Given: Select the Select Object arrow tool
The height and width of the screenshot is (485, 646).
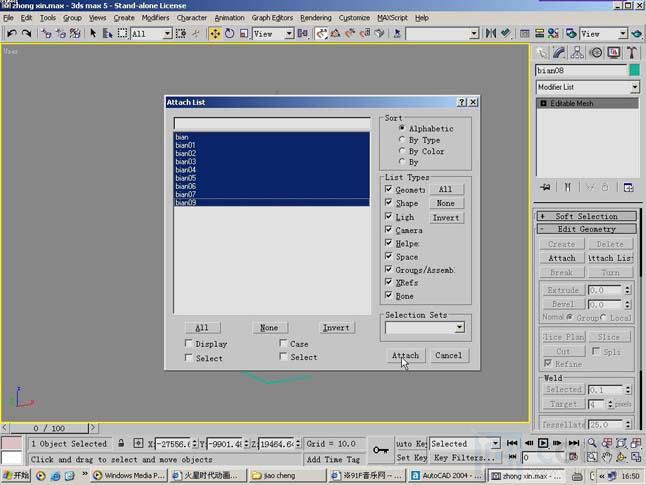Looking at the screenshot, I should point(93,33).
